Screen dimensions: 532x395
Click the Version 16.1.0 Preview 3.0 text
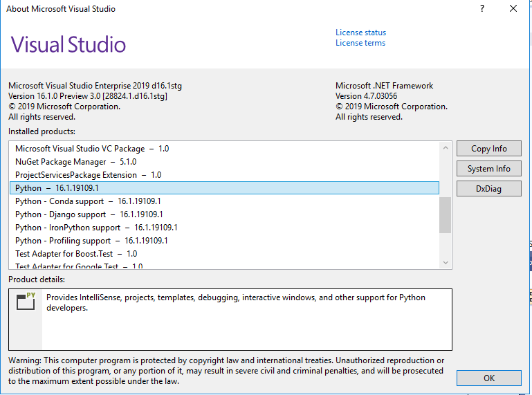click(x=88, y=96)
